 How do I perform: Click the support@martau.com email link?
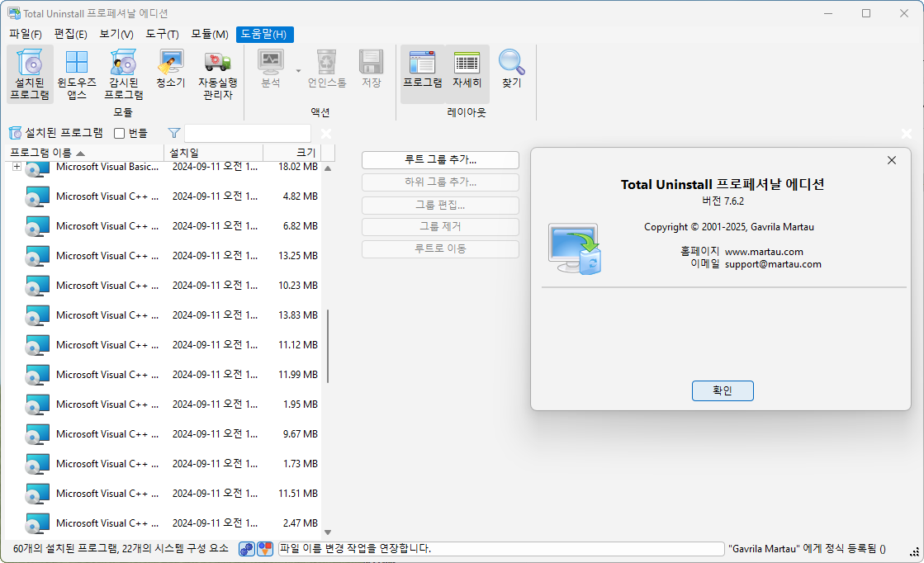[773, 264]
